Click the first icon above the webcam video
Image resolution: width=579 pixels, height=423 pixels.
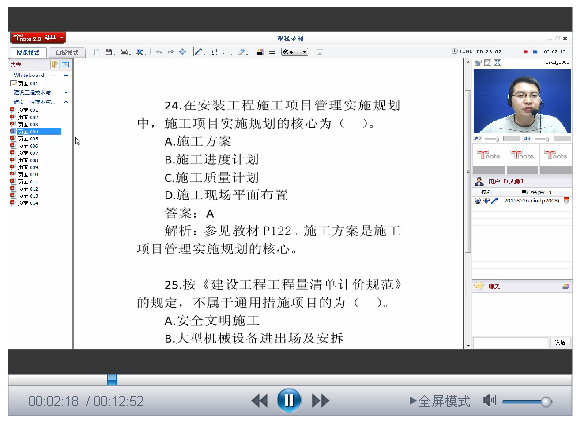pos(478,63)
